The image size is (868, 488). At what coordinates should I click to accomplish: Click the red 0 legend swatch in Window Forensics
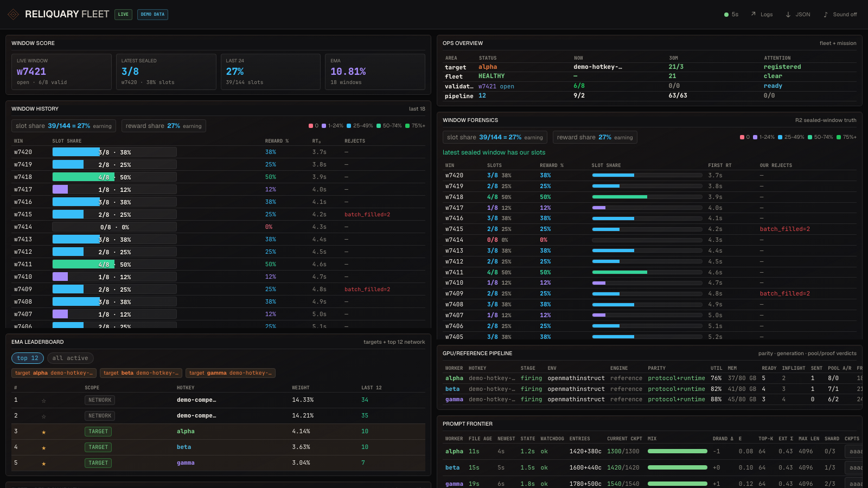pyautogui.click(x=742, y=137)
